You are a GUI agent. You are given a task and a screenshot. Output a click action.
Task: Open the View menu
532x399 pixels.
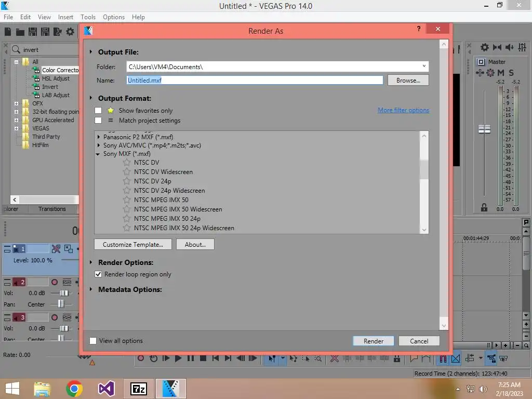[44, 17]
